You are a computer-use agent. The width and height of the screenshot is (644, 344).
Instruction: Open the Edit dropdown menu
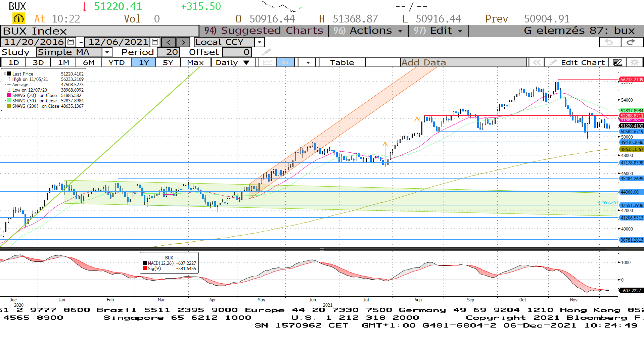click(x=438, y=31)
